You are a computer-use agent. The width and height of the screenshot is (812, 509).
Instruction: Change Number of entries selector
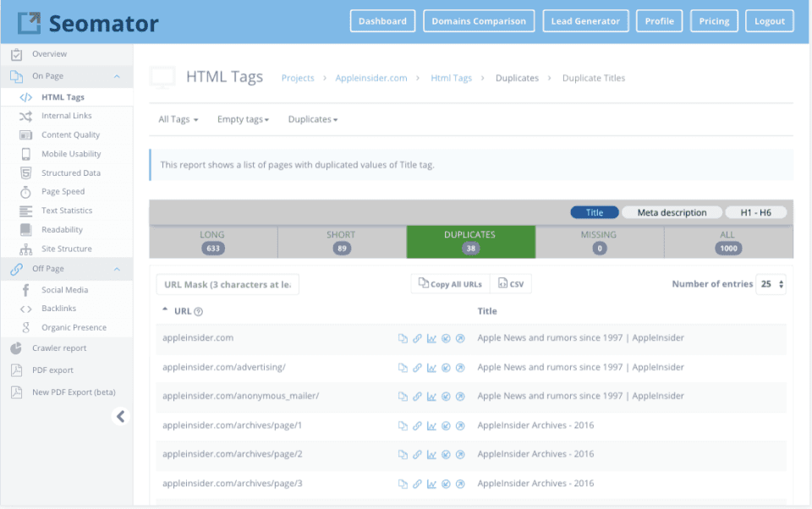[x=772, y=284]
